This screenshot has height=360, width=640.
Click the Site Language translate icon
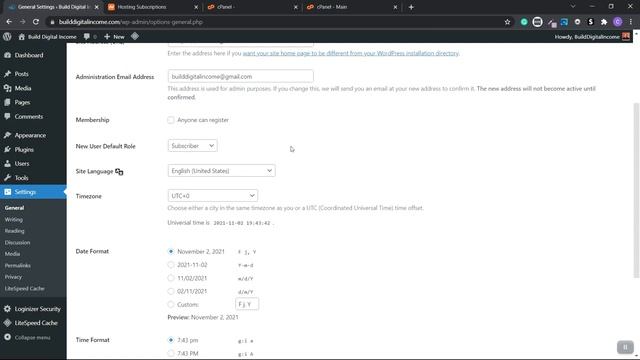point(119,171)
